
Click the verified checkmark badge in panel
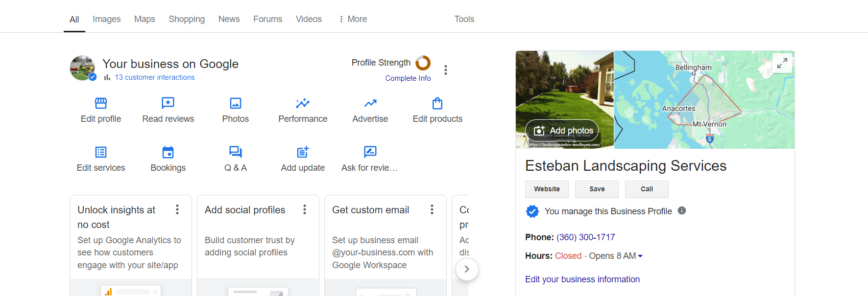click(x=532, y=211)
